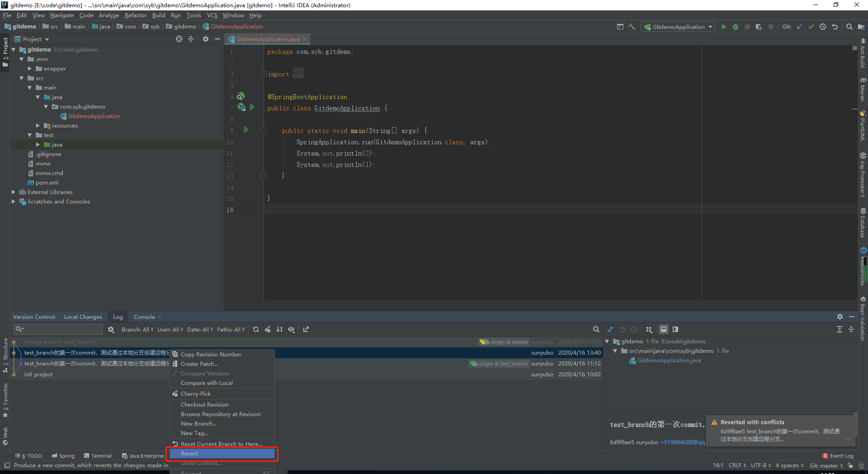Click terminal window icon left of hammer
Image resolution: width=868 pixels, height=474 pixels.
(x=620, y=27)
